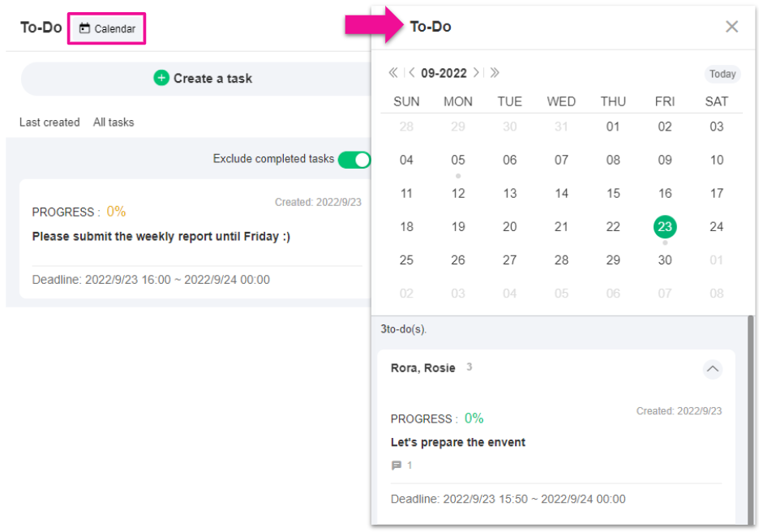Click the green plus Create a task icon

[x=161, y=79]
